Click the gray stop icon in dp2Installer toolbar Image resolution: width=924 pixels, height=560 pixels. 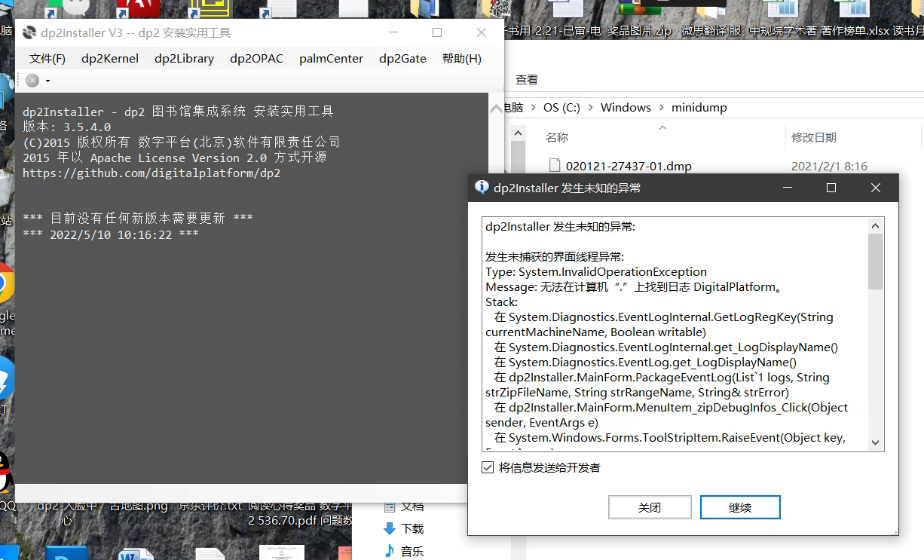click(x=32, y=81)
